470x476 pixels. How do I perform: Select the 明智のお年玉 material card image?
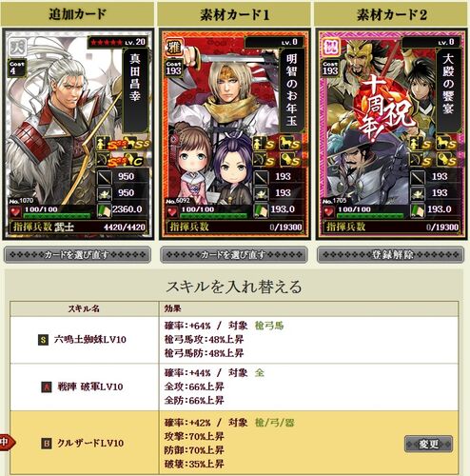click(235, 134)
